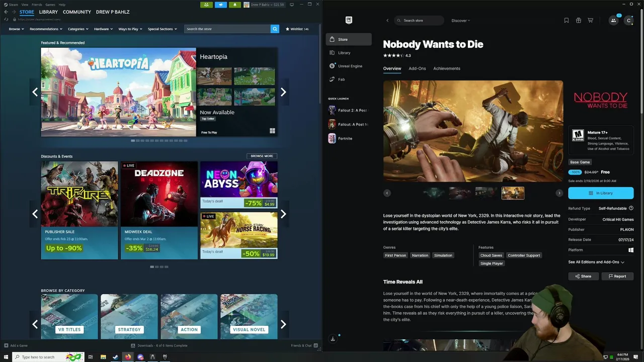The image size is (644, 362).
Task: Open Steam Games menu
Action: (x=50, y=5)
